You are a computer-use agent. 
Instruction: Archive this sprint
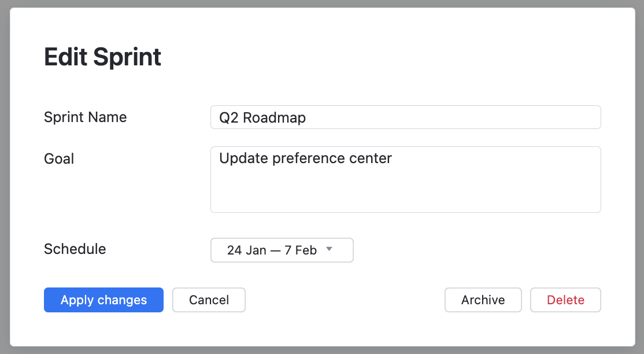coord(483,300)
